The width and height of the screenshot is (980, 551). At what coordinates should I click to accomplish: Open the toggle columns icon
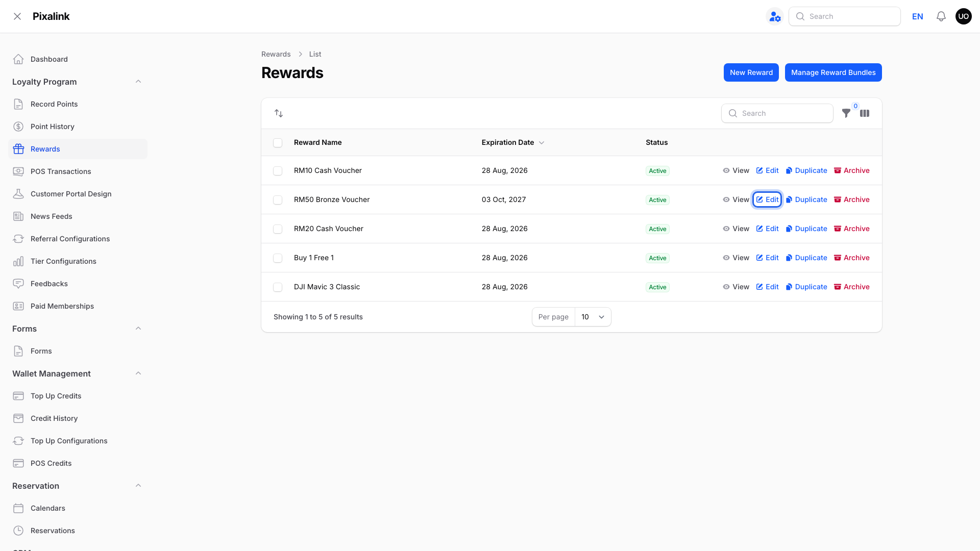(865, 113)
